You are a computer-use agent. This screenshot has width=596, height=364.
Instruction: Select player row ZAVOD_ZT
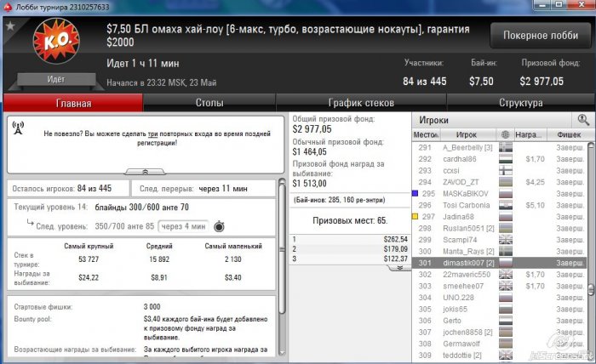coord(500,182)
